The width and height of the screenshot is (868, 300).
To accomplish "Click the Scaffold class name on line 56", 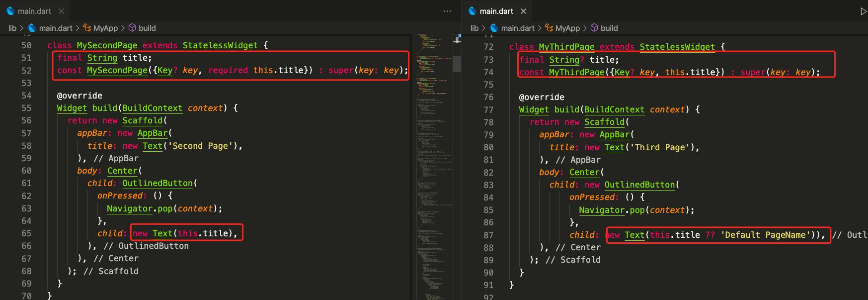I will [x=142, y=120].
